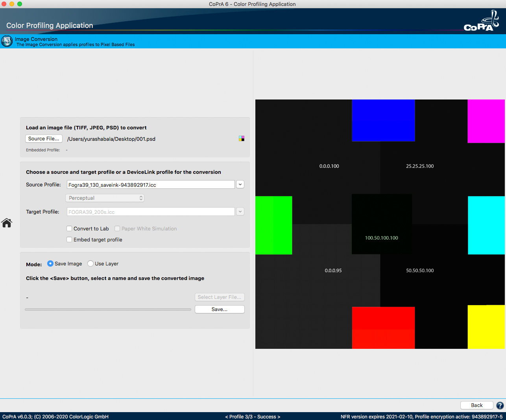Viewport: 506px width, 420px height.
Task: Click the yellow patch in preview
Action: click(486, 327)
